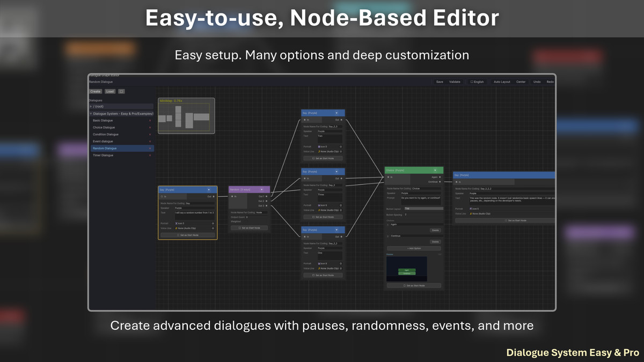Click the square icon button beside Load
The width and height of the screenshot is (644, 362).
coord(121,92)
